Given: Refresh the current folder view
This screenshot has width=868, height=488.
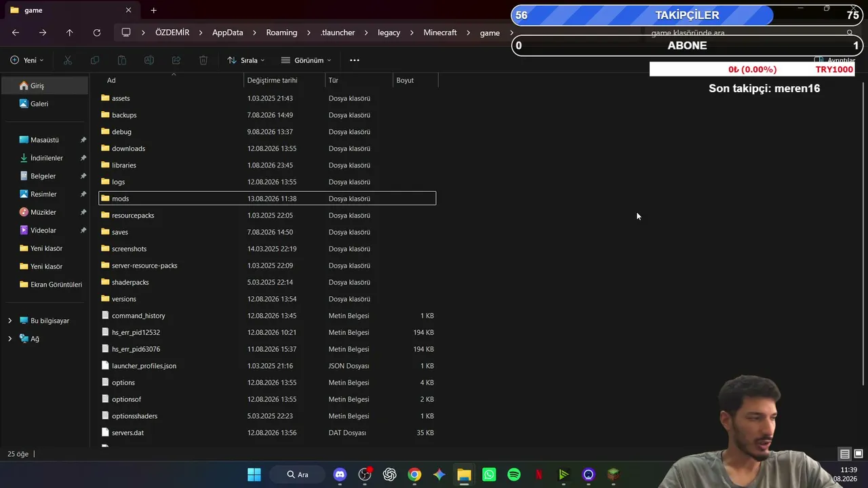Looking at the screenshot, I should (x=97, y=33).
